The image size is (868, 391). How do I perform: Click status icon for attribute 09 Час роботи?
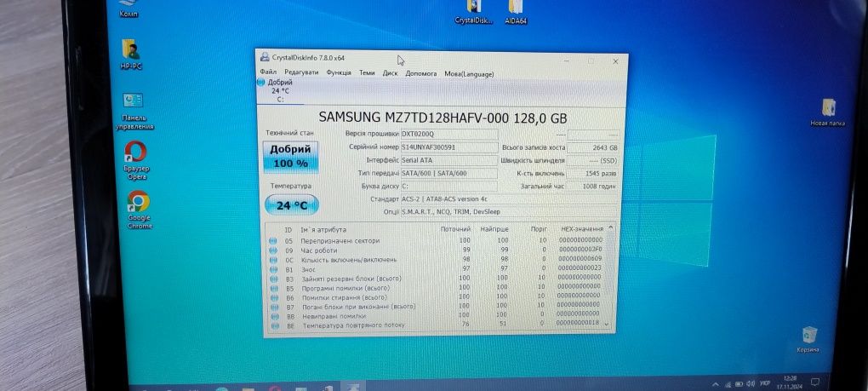pos(273,250)
